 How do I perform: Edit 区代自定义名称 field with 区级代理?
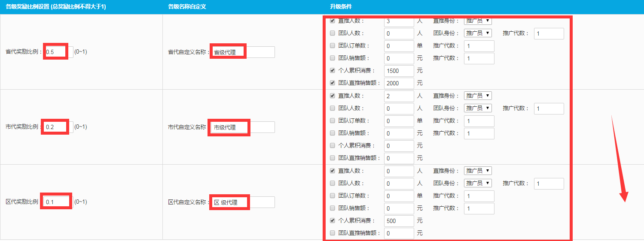point(242,202)
